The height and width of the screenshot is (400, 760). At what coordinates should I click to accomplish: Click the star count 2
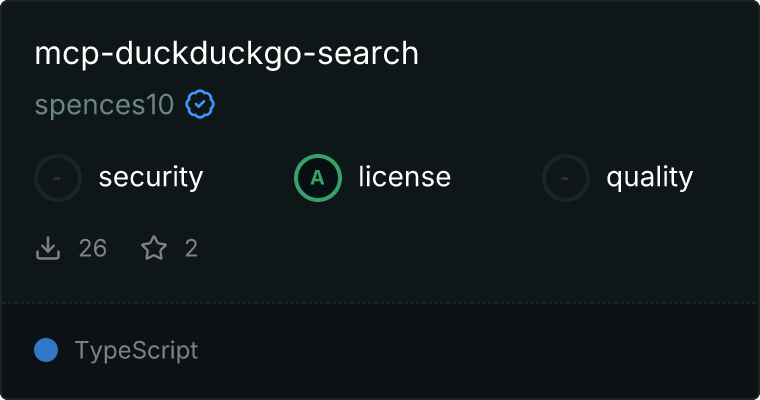tap(191, 248)
